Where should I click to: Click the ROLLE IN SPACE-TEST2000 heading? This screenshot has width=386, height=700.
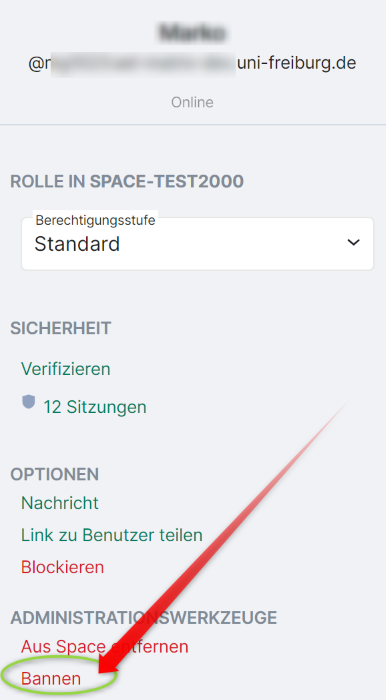[127, 181]
